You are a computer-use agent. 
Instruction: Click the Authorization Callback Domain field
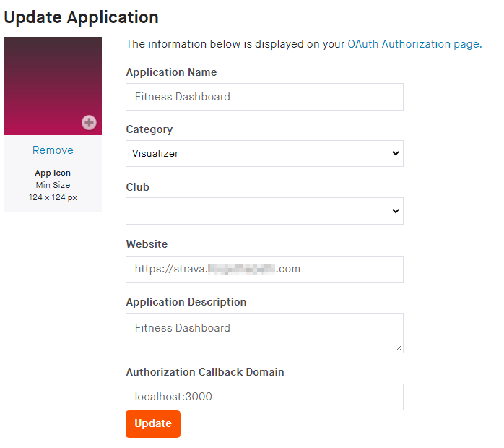click(264, 397)
